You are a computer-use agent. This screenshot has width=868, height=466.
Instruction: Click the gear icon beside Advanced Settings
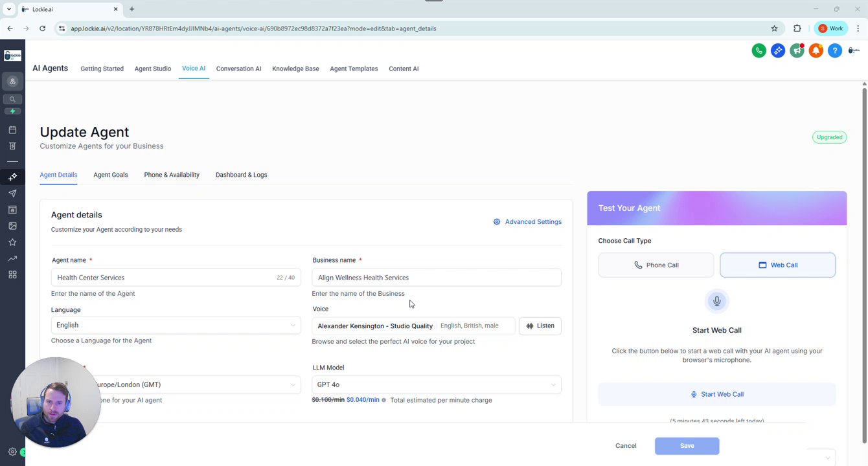(497, 221)
